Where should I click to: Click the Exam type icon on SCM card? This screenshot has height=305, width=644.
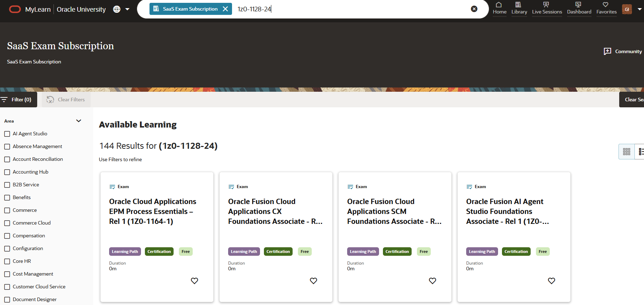350,187
